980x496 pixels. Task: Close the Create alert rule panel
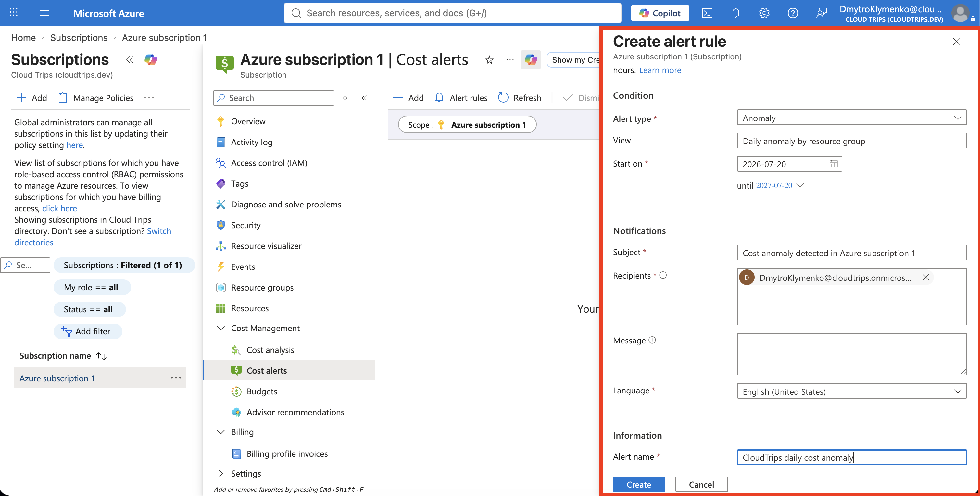coord(956,42)
